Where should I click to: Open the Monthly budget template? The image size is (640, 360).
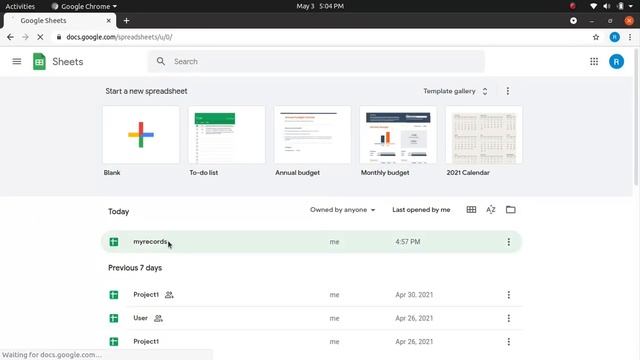pyautogui.click(x=398, y=135)
